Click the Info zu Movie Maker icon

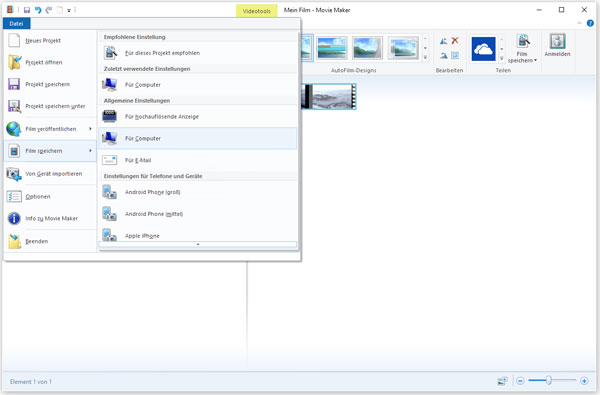tap(14, 219)
